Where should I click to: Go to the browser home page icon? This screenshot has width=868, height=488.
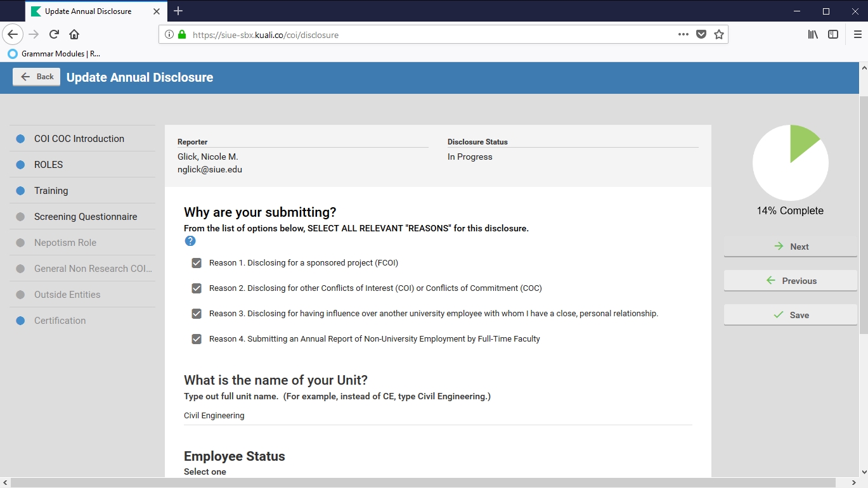coord(74,35)
